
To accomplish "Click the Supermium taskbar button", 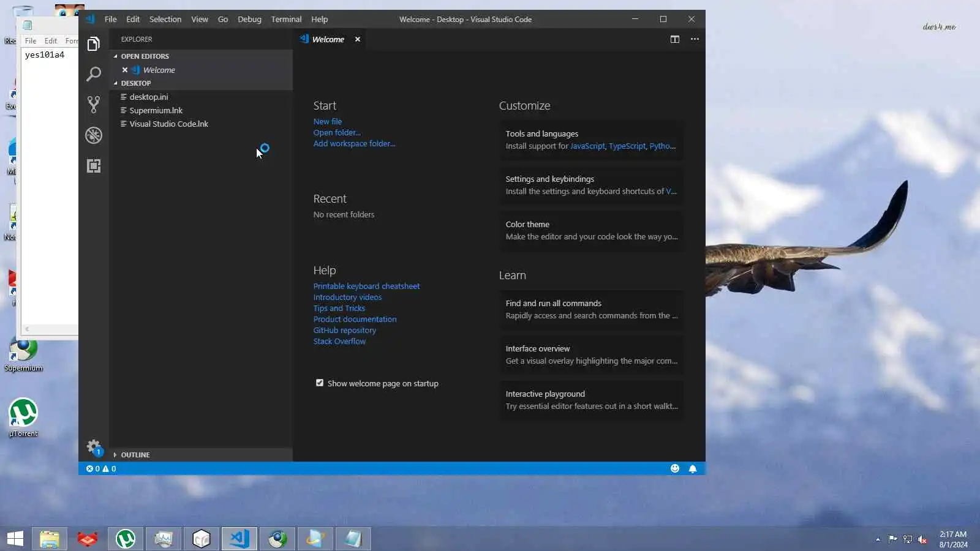I will pos(277,539).
